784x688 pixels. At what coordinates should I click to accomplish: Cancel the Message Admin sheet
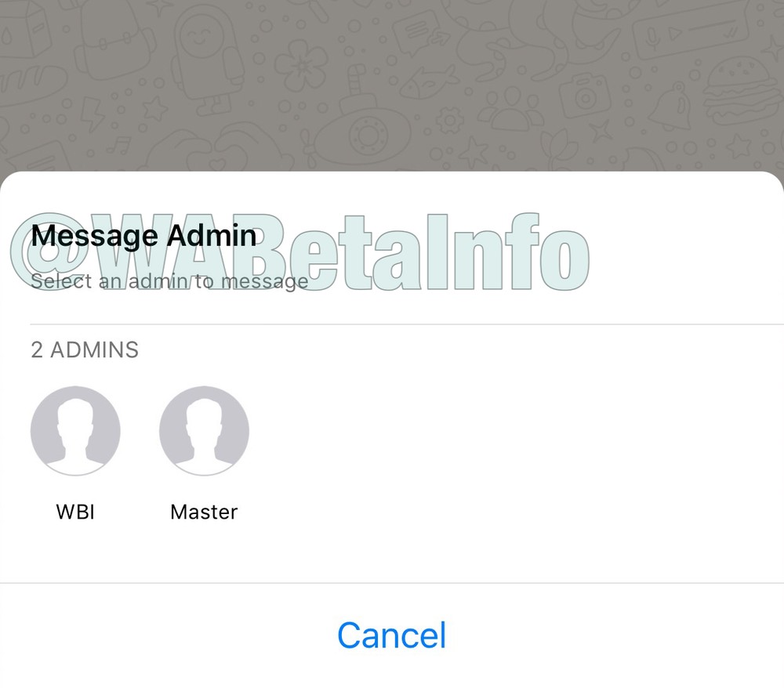coord(391,635)
